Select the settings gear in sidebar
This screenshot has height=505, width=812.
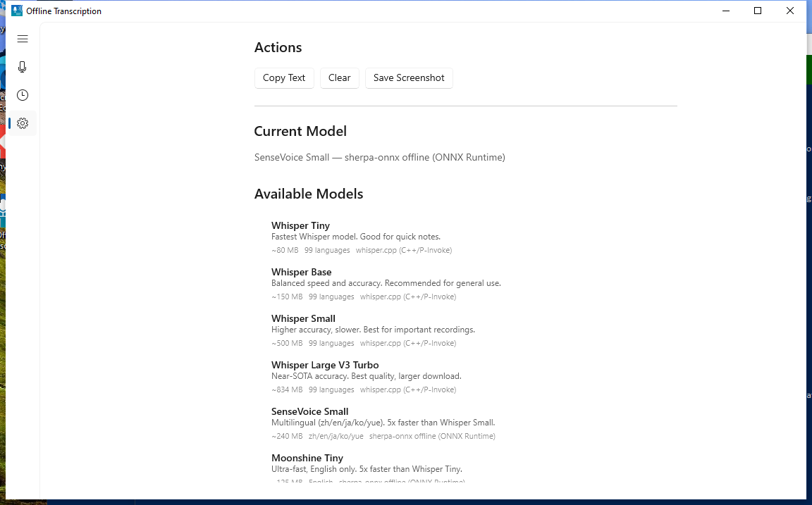click(23, 123)
